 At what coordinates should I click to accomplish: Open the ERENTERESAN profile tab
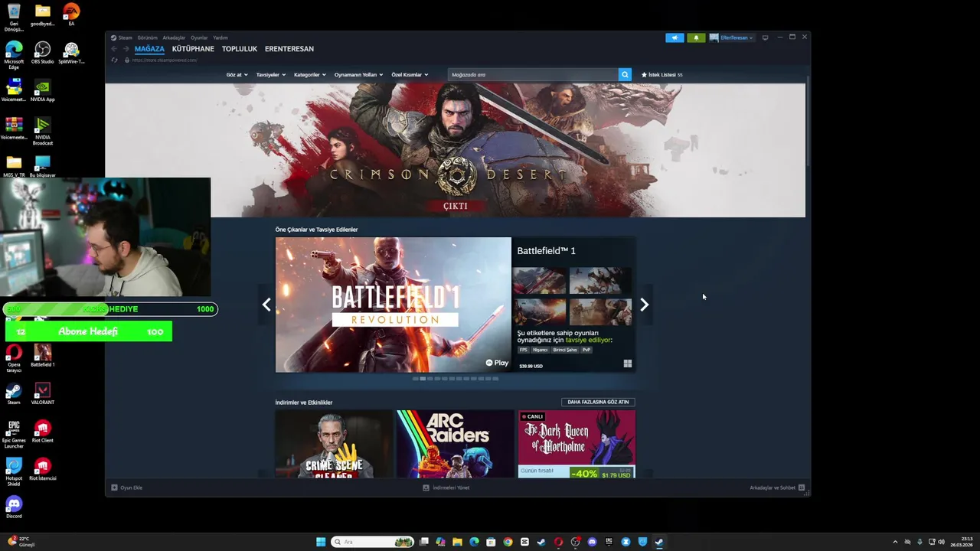coord(289,49)
